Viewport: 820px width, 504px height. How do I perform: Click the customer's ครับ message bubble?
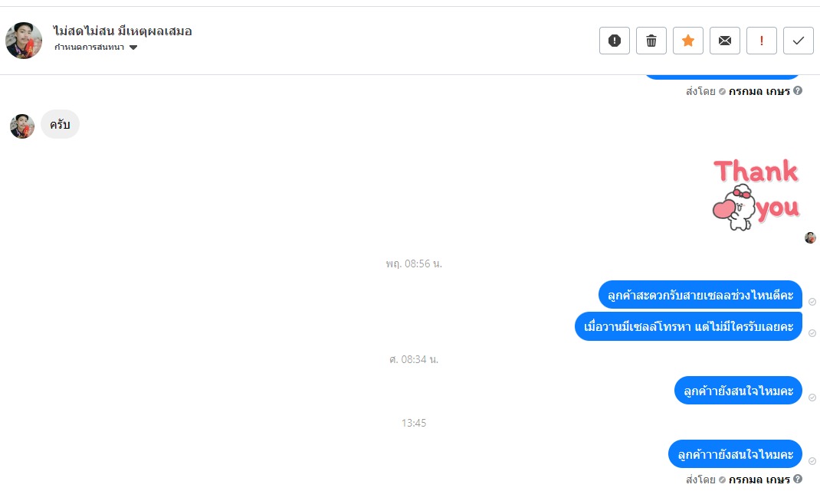pos(60,124)
